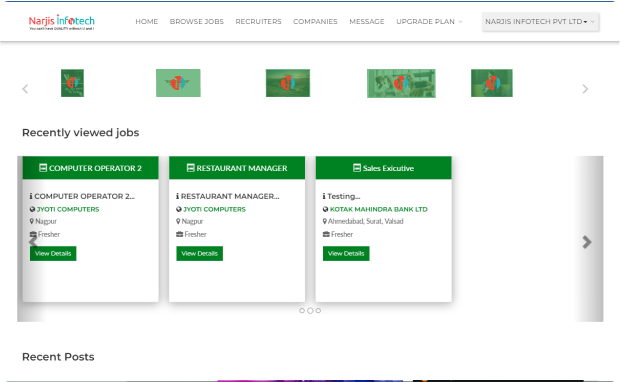The image size is (620, 382).
Task: Open JYOTI COMPUTERS link in Restaurant Manager card
Action: click(214, 209)
